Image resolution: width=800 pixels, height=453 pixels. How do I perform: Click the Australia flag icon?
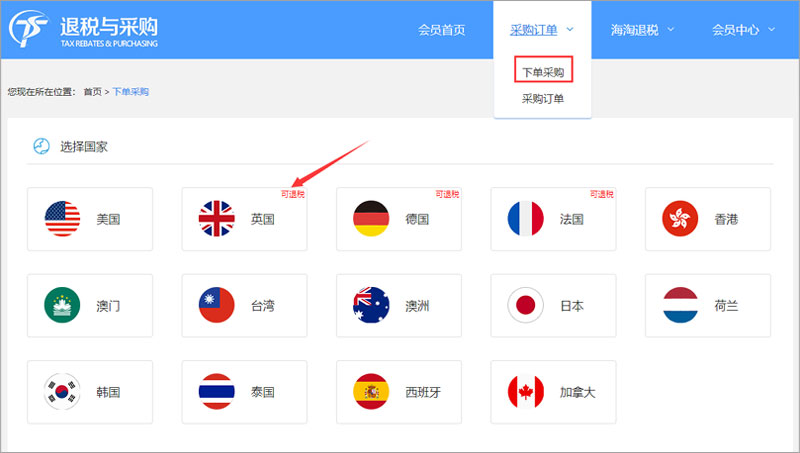tap(371, 305)
